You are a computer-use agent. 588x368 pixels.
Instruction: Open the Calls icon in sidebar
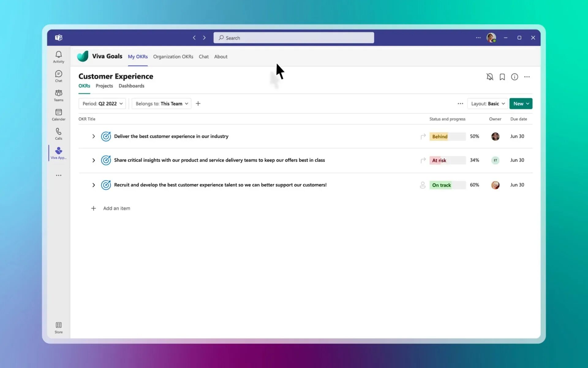58,134
